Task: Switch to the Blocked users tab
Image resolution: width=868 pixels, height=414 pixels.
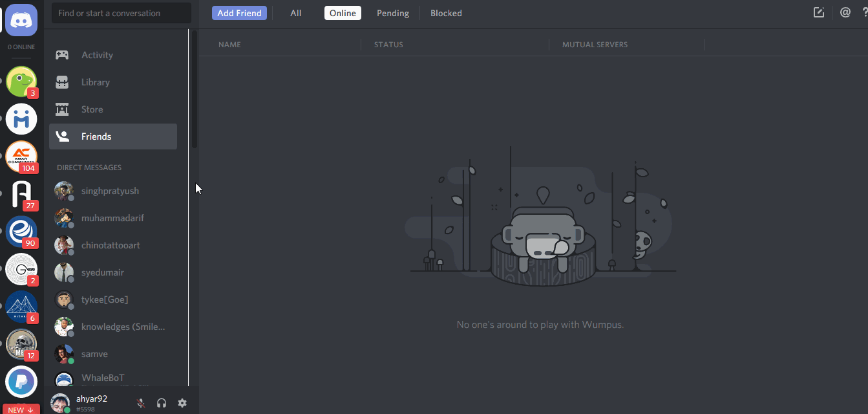Action: (x=446, y=13)
